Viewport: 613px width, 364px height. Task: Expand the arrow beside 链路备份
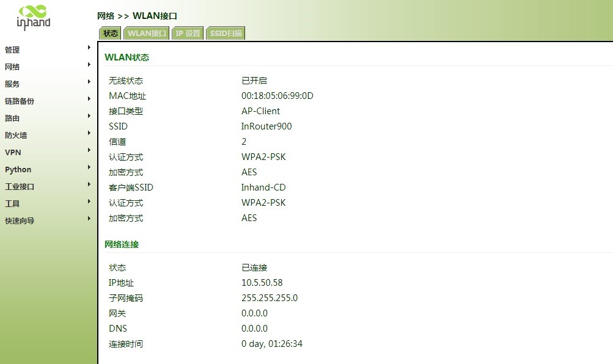pyautogui.click(x=89, y=101)
